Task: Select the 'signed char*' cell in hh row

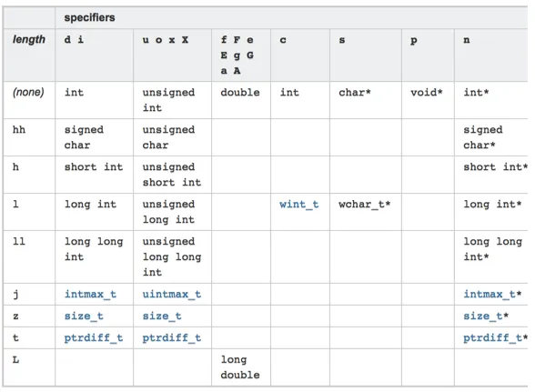Action: click(x=483, y=137)
